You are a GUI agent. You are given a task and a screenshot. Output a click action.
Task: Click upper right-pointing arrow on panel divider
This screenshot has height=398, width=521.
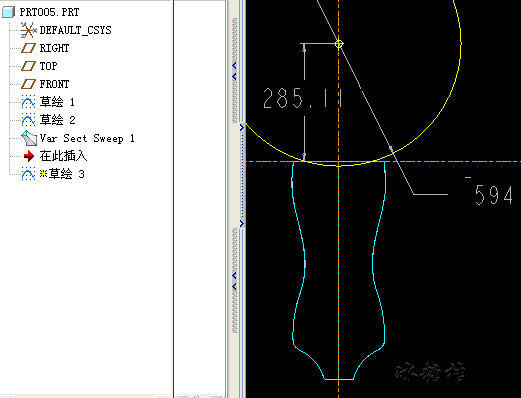tap(242, 127)
